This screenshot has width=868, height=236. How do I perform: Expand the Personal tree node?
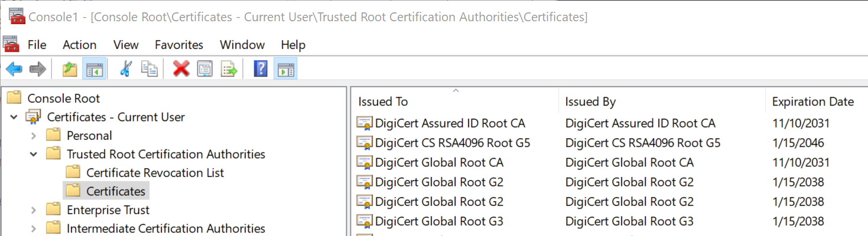coord(34,136)
